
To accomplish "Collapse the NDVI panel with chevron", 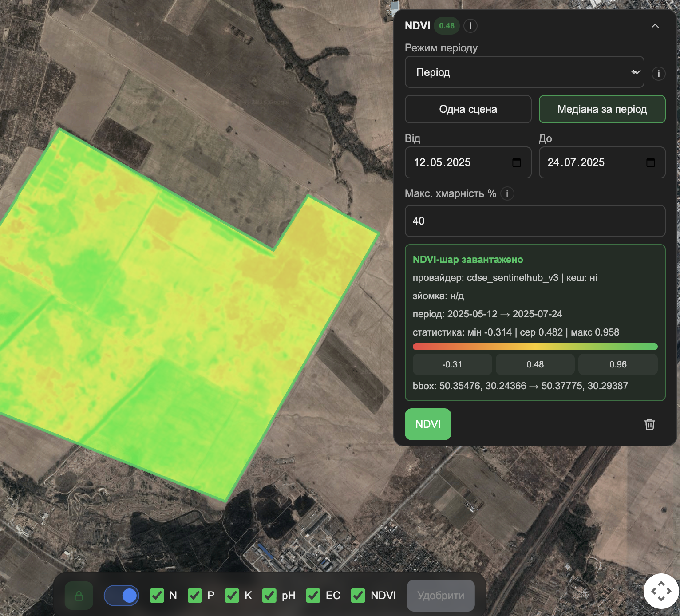I will point(655,26).
